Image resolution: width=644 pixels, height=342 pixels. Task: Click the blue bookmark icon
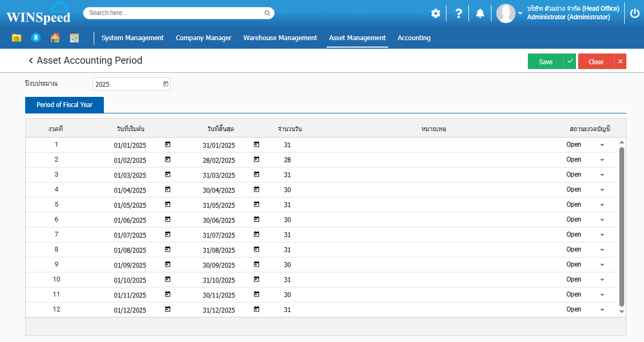pyautogui.click(x=36, y=38)
